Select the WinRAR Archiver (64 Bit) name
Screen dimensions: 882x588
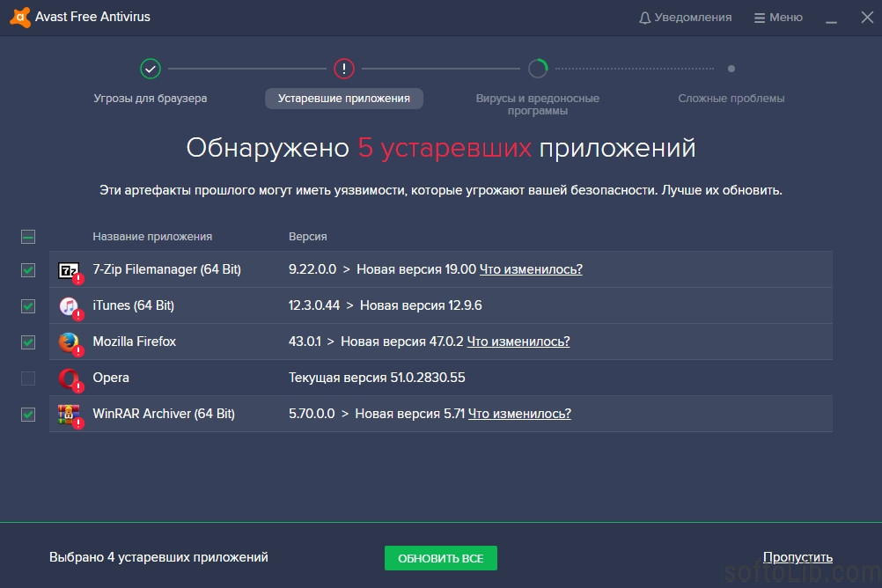[x=164, y=414]
